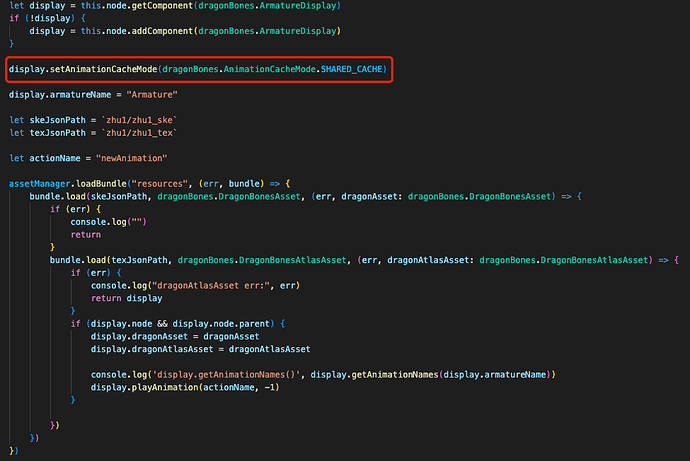Click the 'let texJsonPath' variable declaration
Viewport: 690px width, 461px height.
coord(48,133)
